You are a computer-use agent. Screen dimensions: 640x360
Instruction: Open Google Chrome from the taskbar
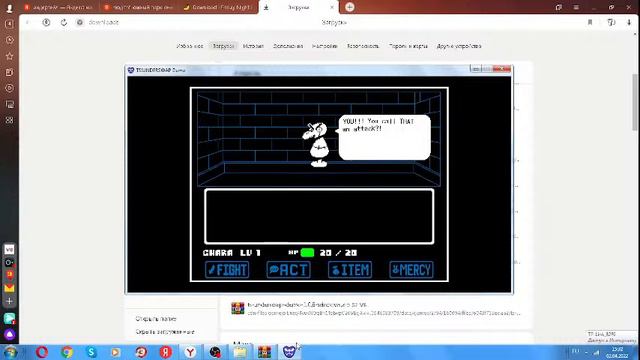click(x=67, y=352)
